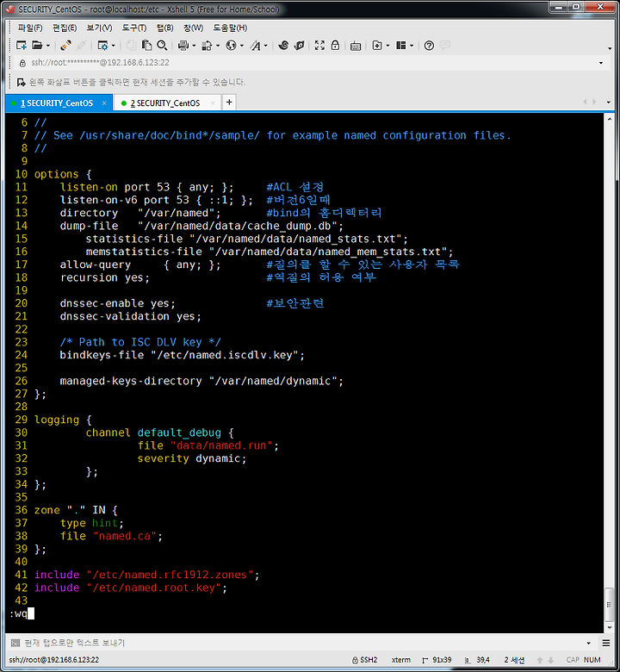
Task: Close tab 1 SECURITY_CentOS
Action: click(104, 103)
